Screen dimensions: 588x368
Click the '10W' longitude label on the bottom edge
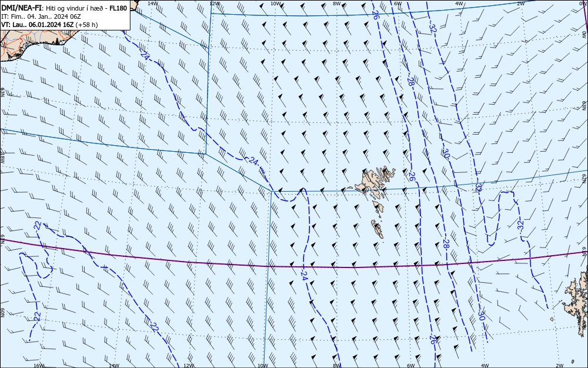(263, 366)
